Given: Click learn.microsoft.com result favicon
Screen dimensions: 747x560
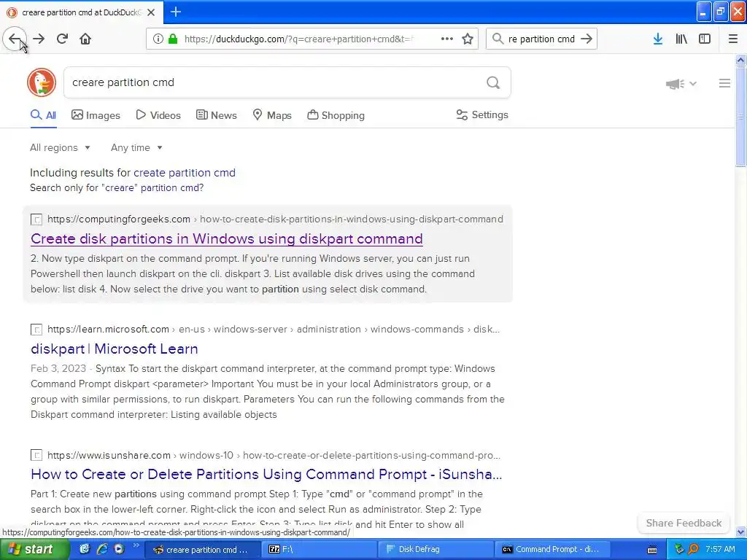Looking at the screenshot, I should pos(36,329).
